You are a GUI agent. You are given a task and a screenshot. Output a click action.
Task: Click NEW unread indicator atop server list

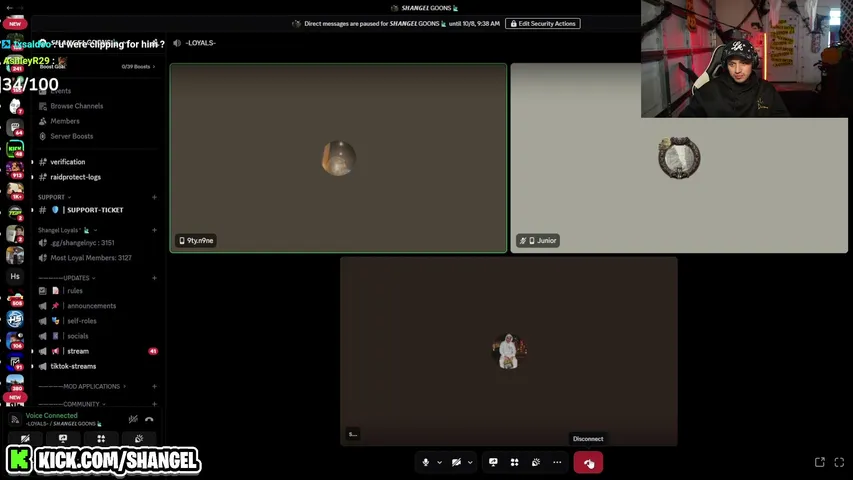(x=15, y=23)
